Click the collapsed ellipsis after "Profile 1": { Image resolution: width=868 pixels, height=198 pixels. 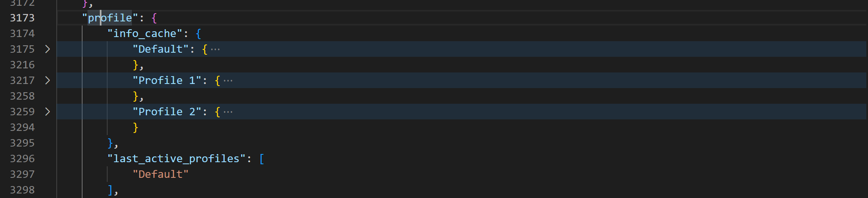228,81
